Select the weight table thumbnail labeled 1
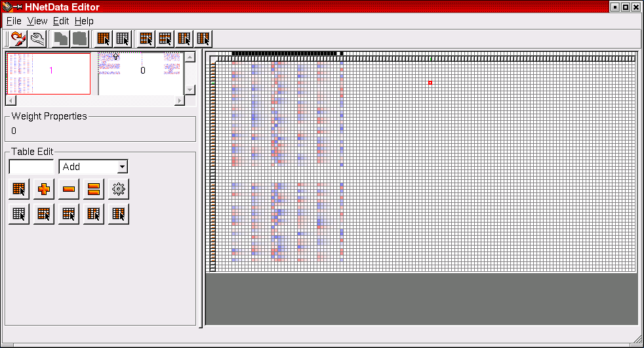The height and width of the screenshot is (348, 644). [x=48, y=74]
